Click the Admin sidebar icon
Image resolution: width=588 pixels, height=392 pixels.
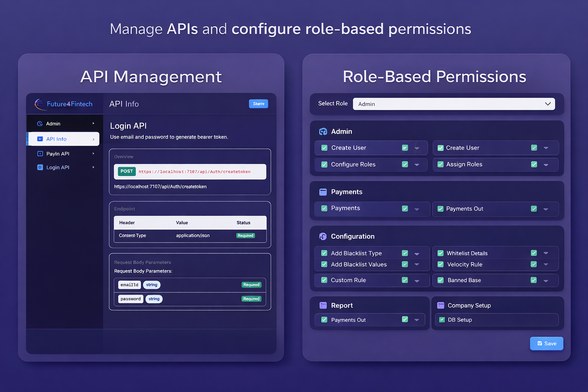coord(40,124)
